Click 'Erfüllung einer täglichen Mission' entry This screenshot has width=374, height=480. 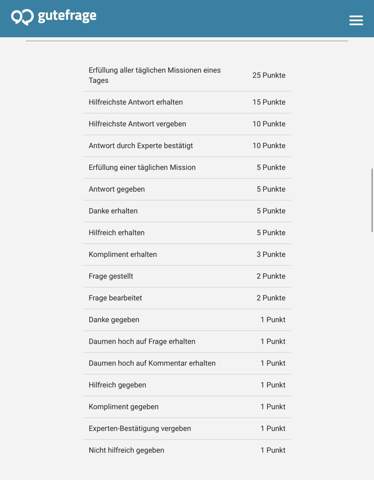(x=187, y=167)
